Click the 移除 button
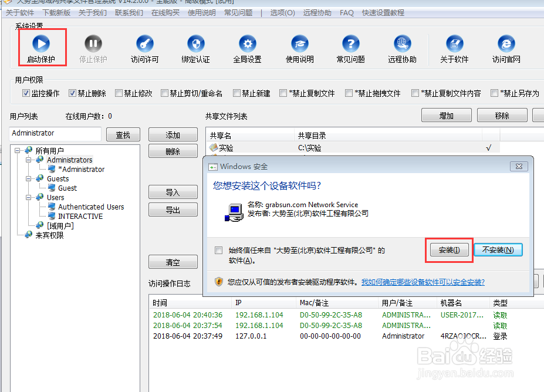Image resolution: width=544 pixels, height=392 pixels. tap(502, 115)
